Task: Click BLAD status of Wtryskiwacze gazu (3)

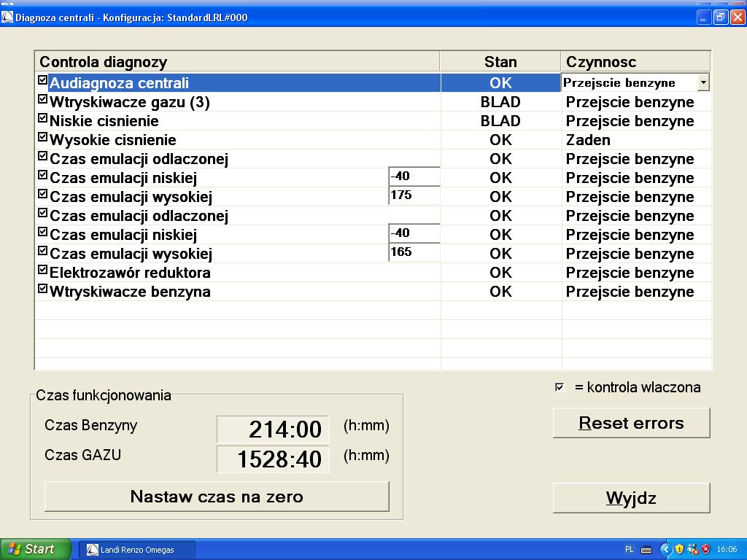Action: point(500,102)
